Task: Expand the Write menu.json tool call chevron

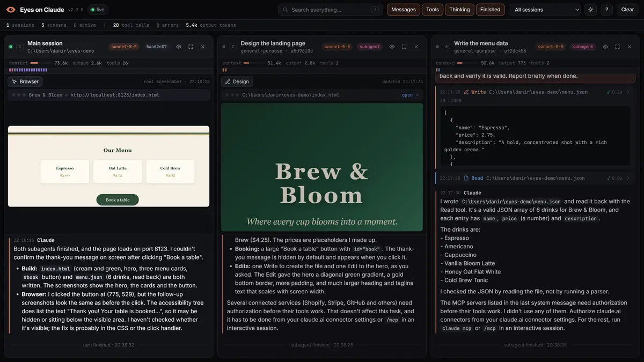Action: (x=629, y=92)
